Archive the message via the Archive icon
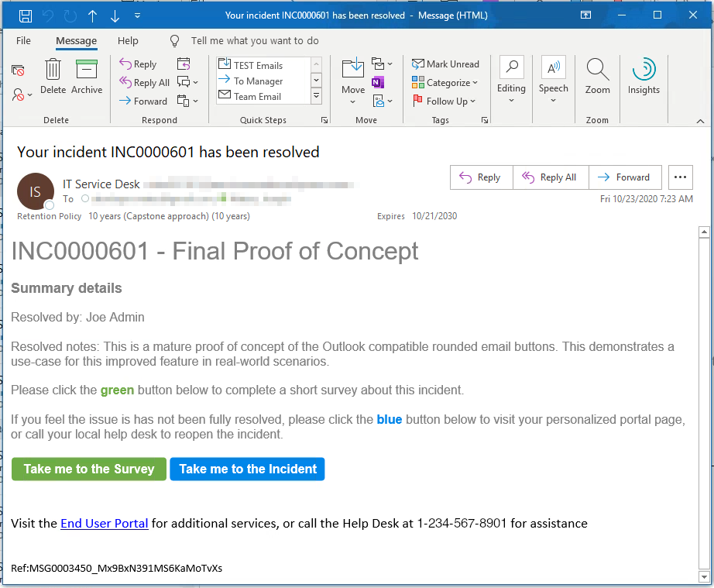The width and height of the screenshot is (714, 588). (86, 74)
